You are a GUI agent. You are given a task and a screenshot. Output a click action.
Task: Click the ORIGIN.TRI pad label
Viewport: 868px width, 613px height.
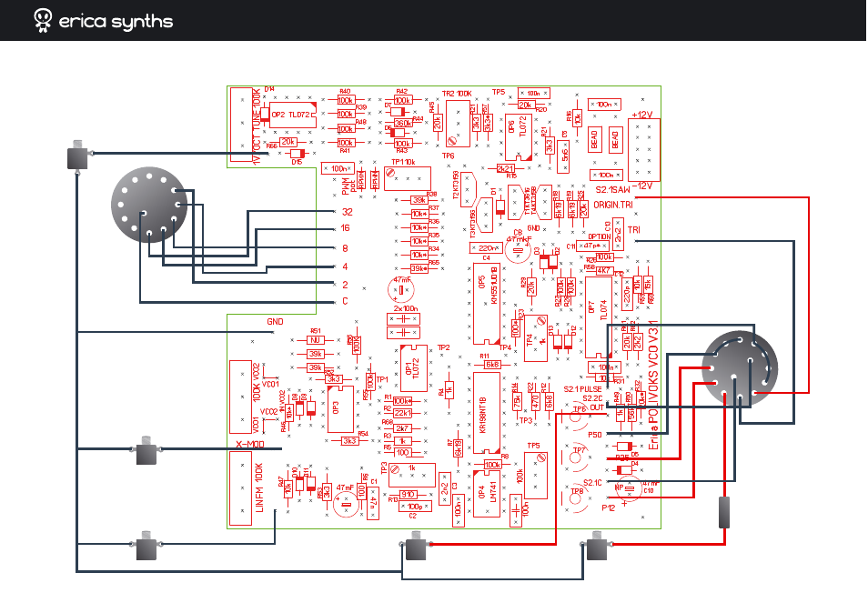tap(613, 205)
